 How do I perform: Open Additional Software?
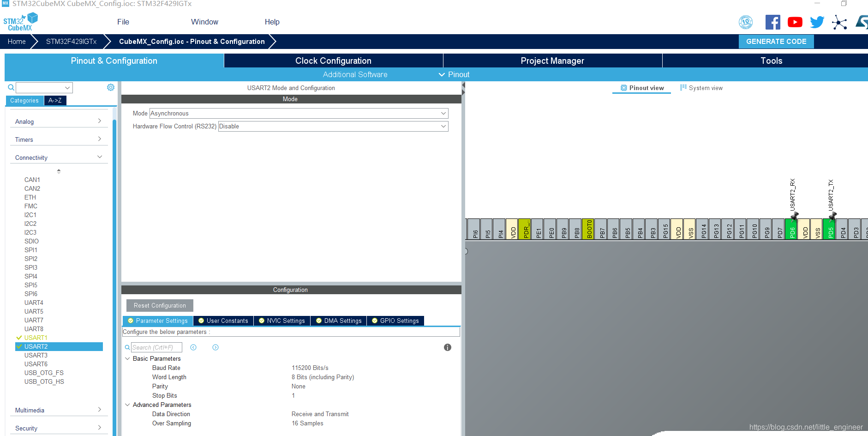coord(355,74)
